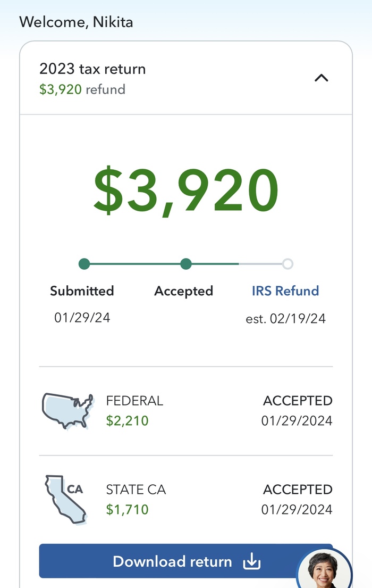Select the FEDERAL return row label

(134, 401)
